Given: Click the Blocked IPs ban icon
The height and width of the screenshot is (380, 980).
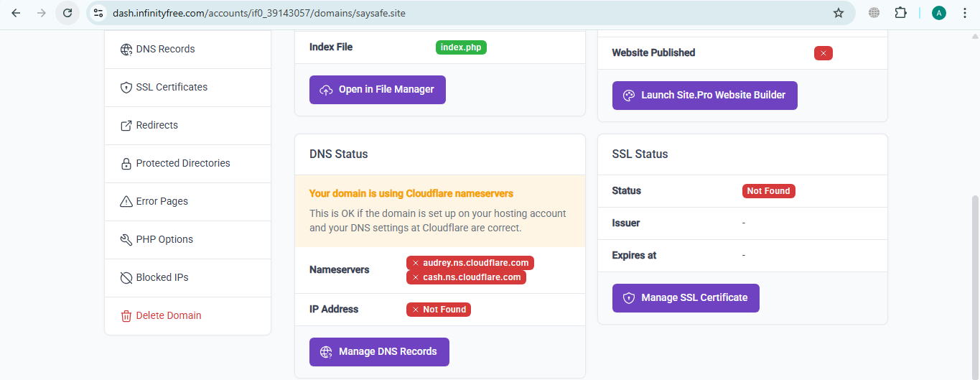Looking at the screenshot, I should 126,278.
